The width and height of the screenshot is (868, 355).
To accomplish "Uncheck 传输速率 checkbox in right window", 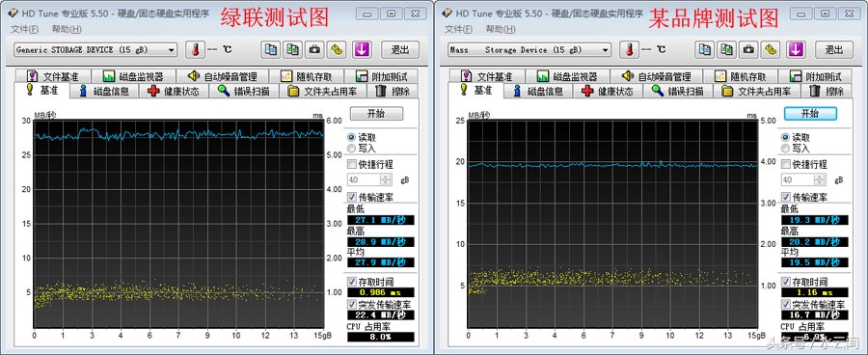I will point(785,197).
